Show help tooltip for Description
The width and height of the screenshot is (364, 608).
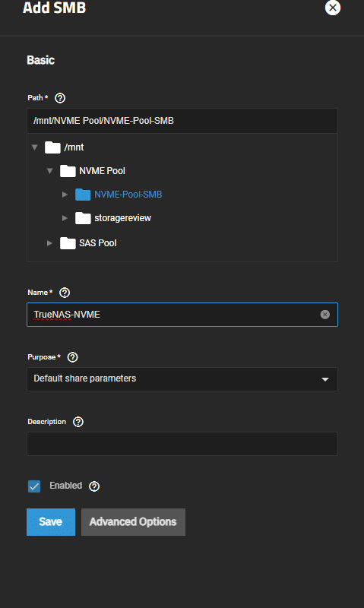coord(78,422)
